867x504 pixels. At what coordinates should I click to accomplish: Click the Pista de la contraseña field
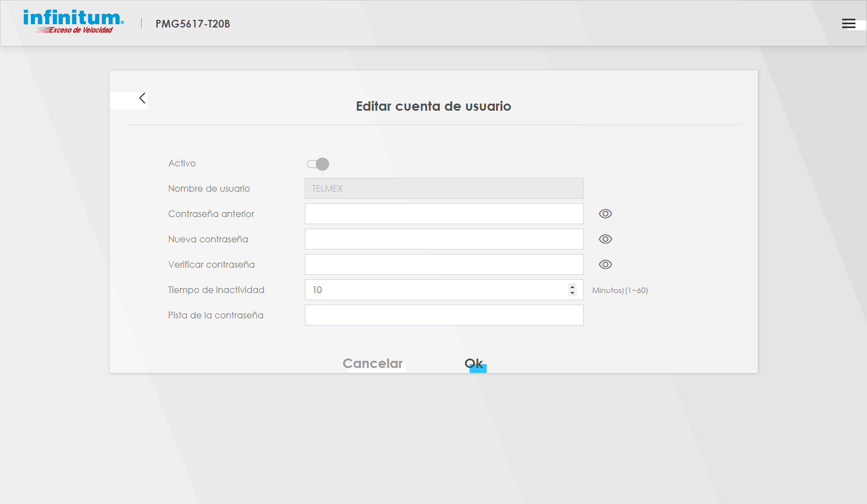(444, 315)
